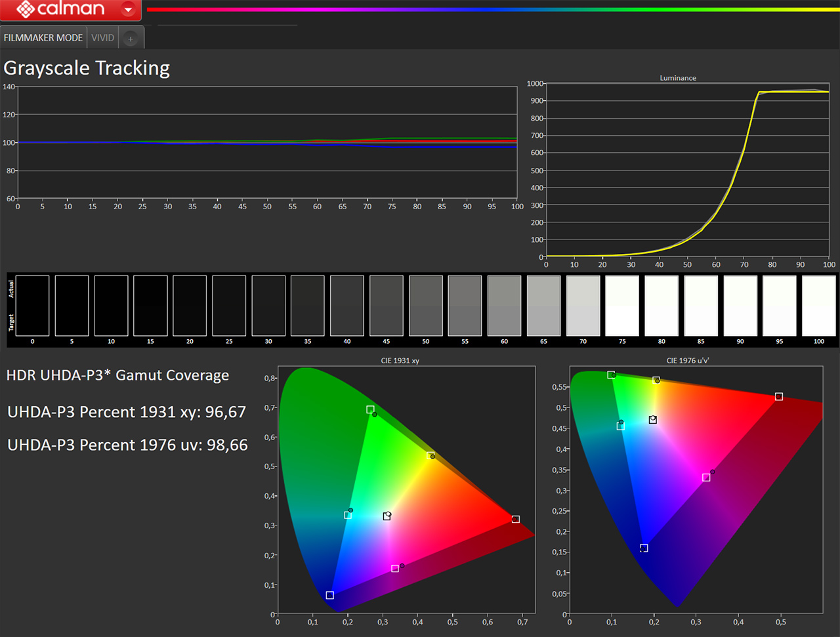
Task: Select the 0 grayscale swatch
Action: [x=32, y=306]
